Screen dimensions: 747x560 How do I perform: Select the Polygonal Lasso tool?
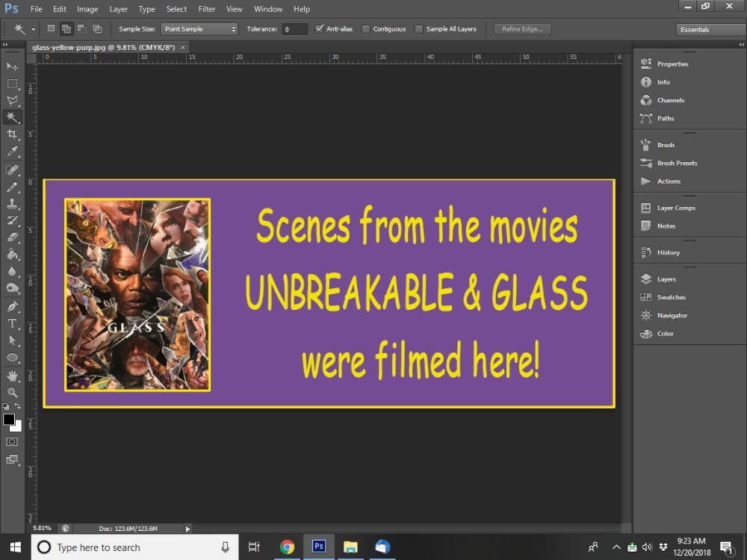[x=13, y=101]
